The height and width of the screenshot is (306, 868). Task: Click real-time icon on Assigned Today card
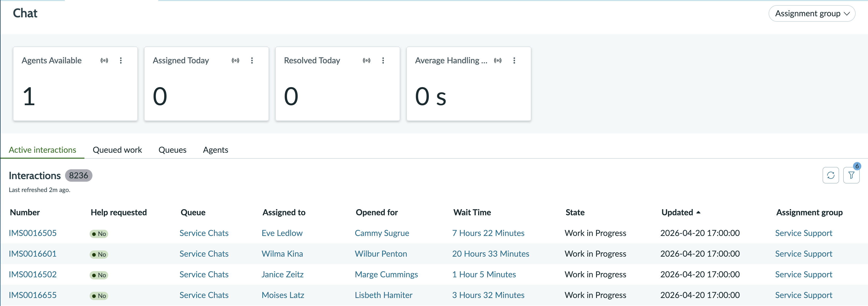pos(235,60)
